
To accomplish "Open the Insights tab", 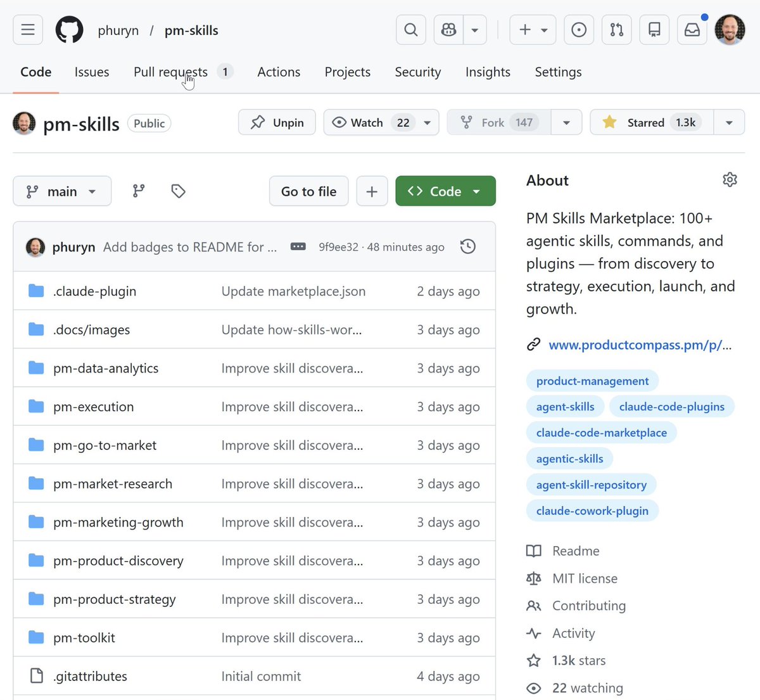I will point(488,72).
